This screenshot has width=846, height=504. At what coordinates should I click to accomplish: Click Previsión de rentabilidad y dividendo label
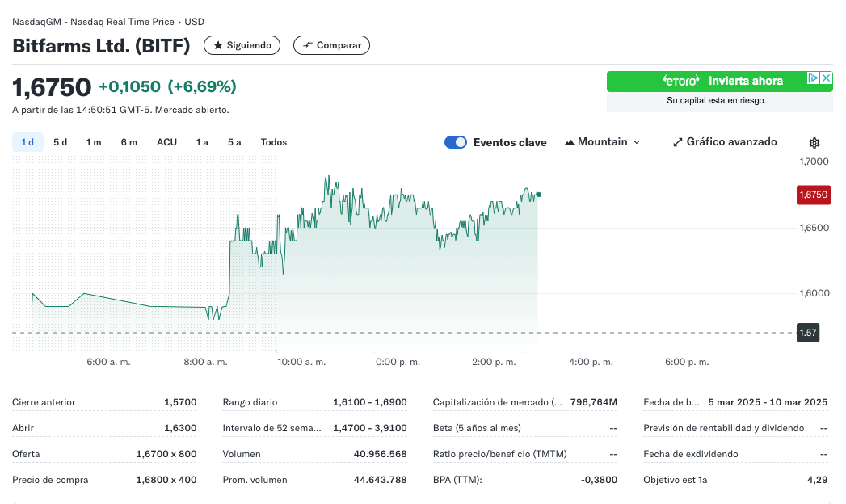723,428
